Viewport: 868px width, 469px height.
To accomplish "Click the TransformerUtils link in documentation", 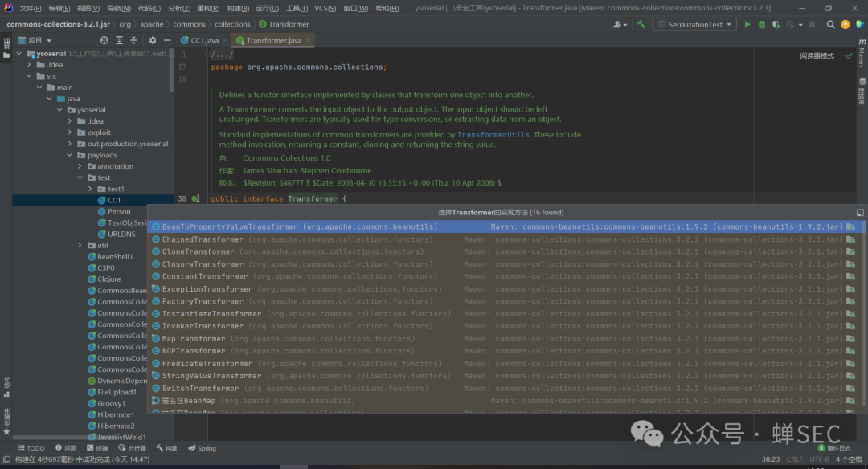I will pyautogui.click(x=493, y=135).
